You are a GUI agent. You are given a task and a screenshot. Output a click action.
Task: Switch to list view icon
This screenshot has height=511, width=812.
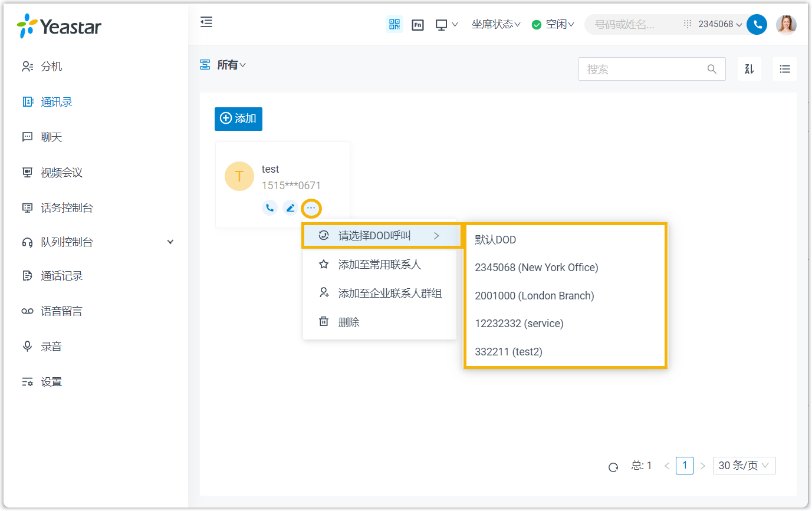[x=784, y=69]
